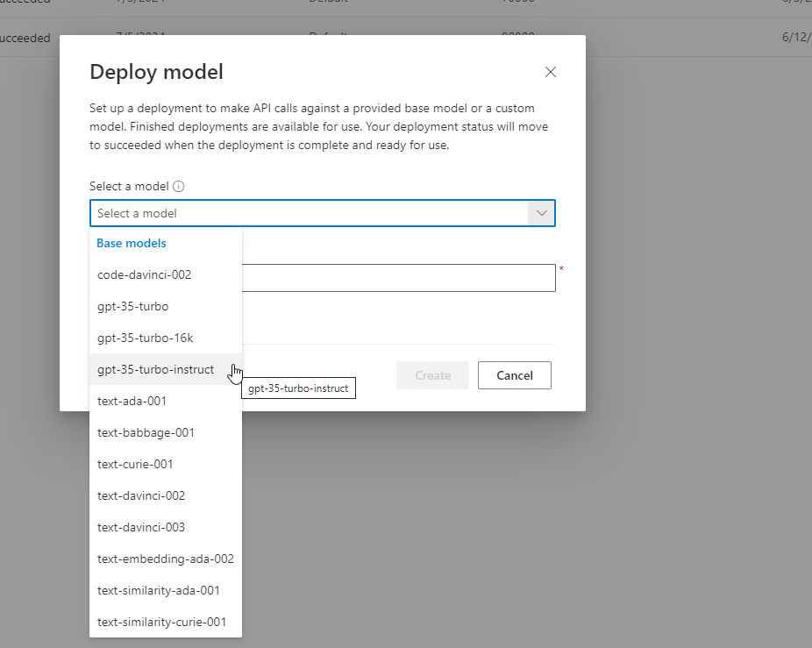Choose the text-ada-001 model
The height and width of the screenshot is (648, 812).
click(x=166, y=401)
